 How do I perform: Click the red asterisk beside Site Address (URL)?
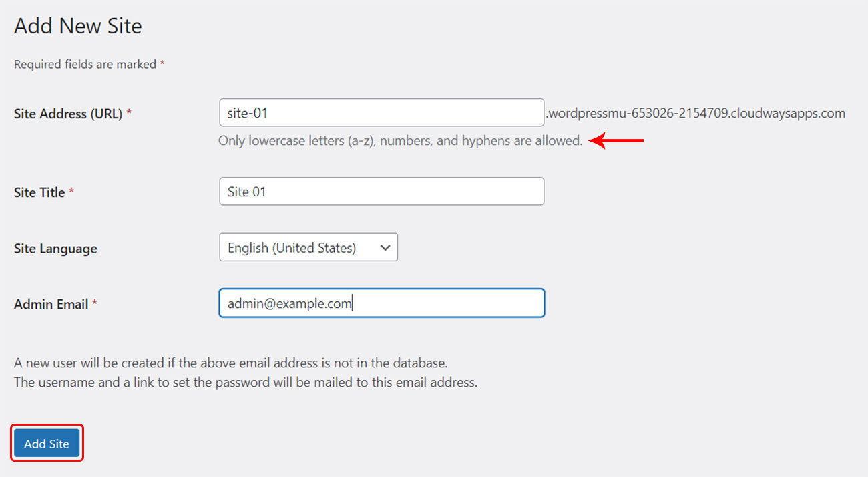129,113
